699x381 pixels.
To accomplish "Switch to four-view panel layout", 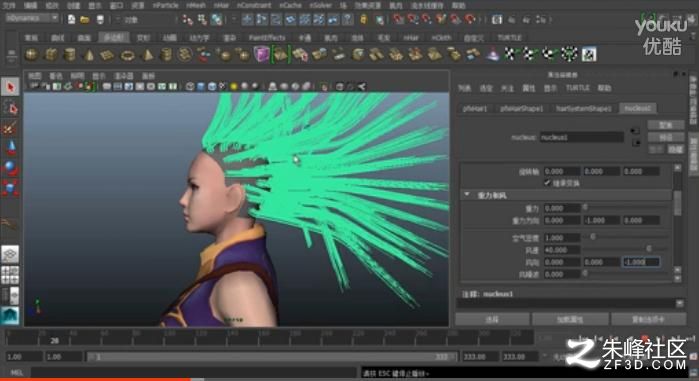I will (10, 275).
